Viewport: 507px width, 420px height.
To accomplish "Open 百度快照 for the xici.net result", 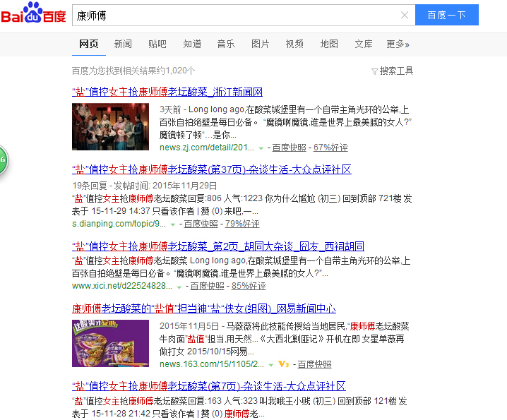I will tap(207, 286).
